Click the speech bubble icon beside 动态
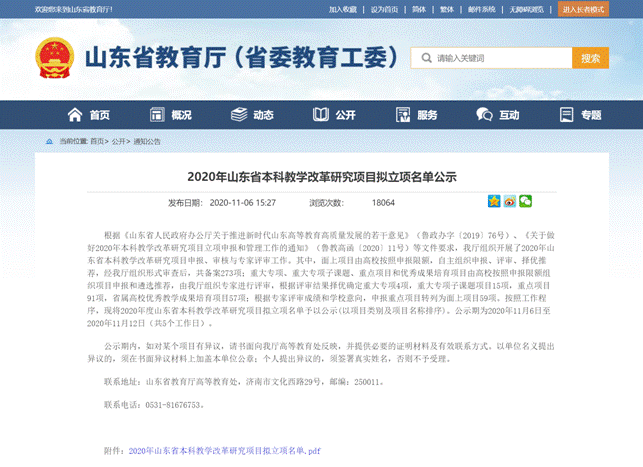Viewport: 643px width, 467px height. tap(239, 115)
